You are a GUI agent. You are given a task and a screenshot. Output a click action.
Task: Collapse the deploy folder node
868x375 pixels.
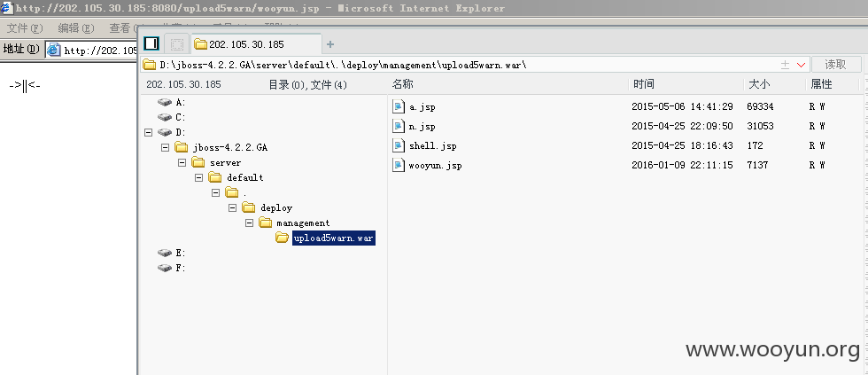232,207
